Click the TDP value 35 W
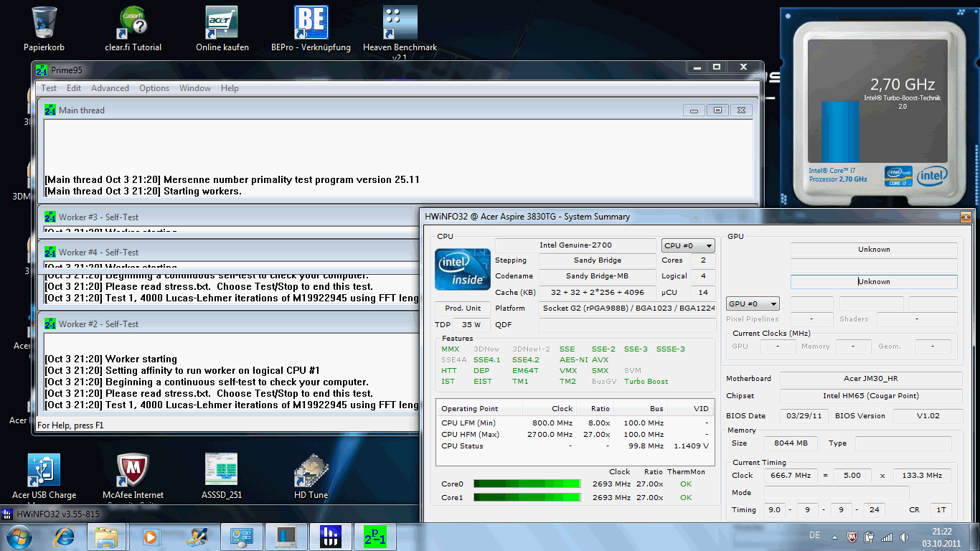980x551 pixels. pos(471,324)
